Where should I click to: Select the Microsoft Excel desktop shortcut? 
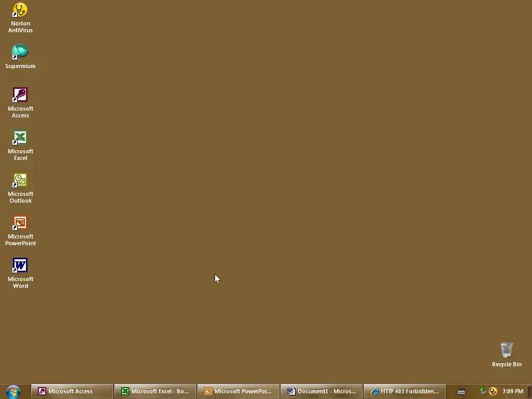(20, 145)
